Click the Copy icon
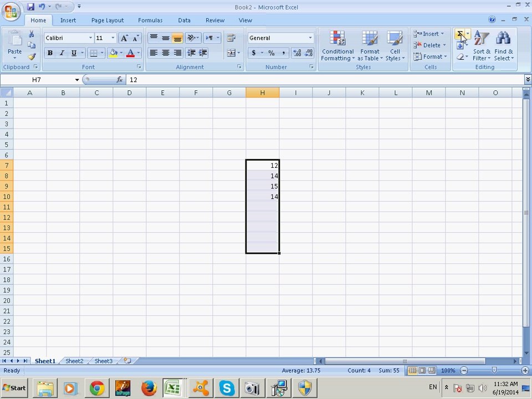This screenshot has height=399, width=532. [x=32, y=45]
